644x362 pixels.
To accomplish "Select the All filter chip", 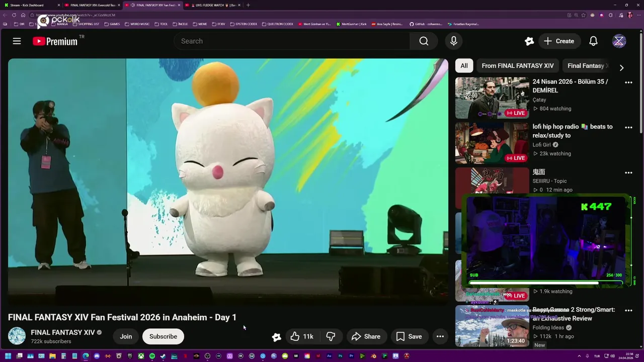I will click(464, 66).
